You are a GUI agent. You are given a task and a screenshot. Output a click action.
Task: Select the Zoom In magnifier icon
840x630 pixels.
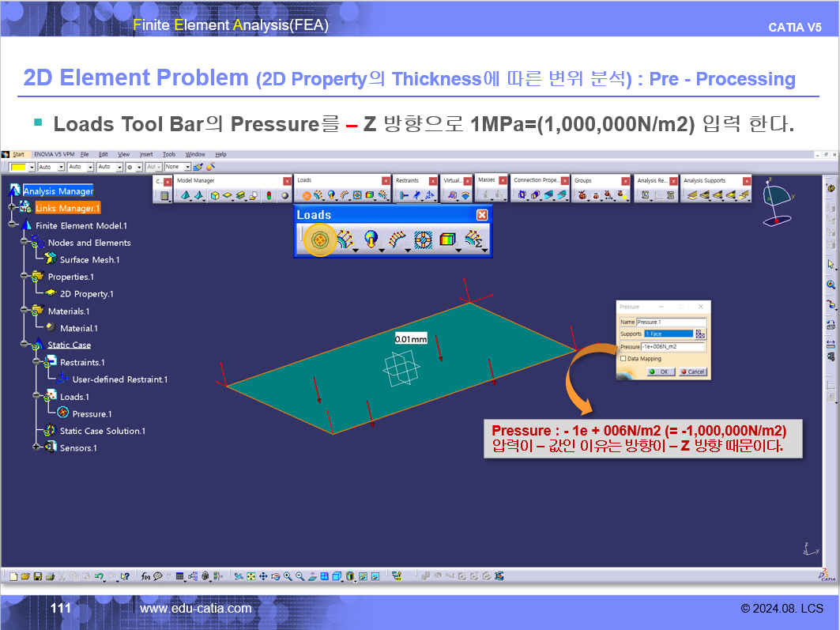pos(288,577)
